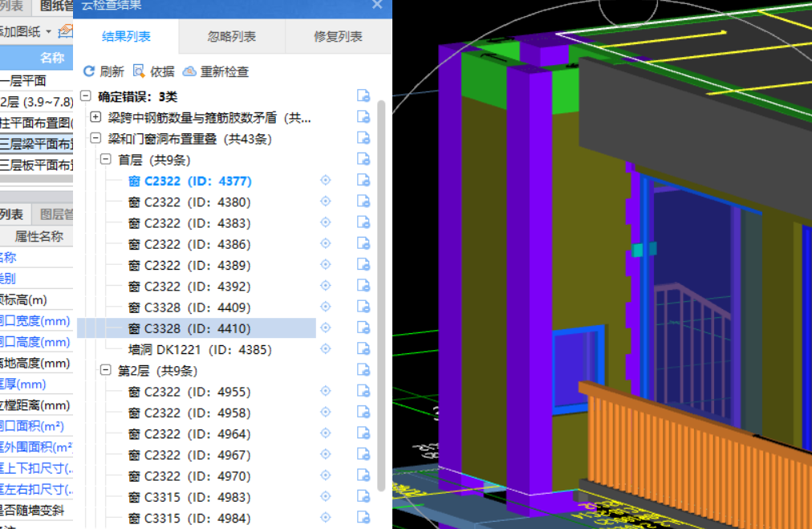This screenshot has height=529, width=812.
Task: Select 三层梁平面布 drawing entry
Action: point(36,144)
